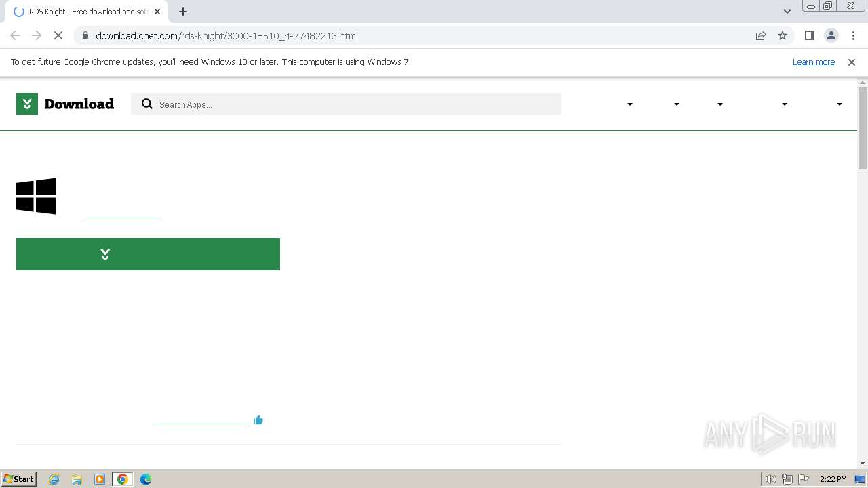Dismiss the Chrome update notification

(x=852, y=62)
